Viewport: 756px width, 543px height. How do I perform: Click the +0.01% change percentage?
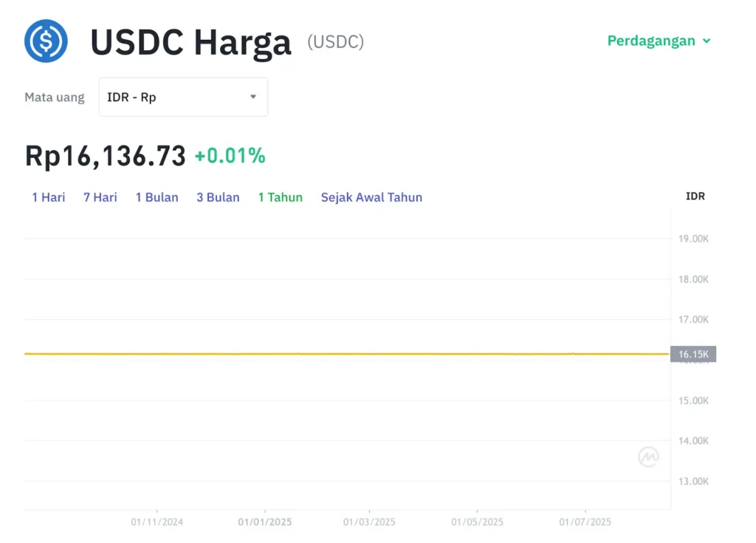(x=230, y=156)
